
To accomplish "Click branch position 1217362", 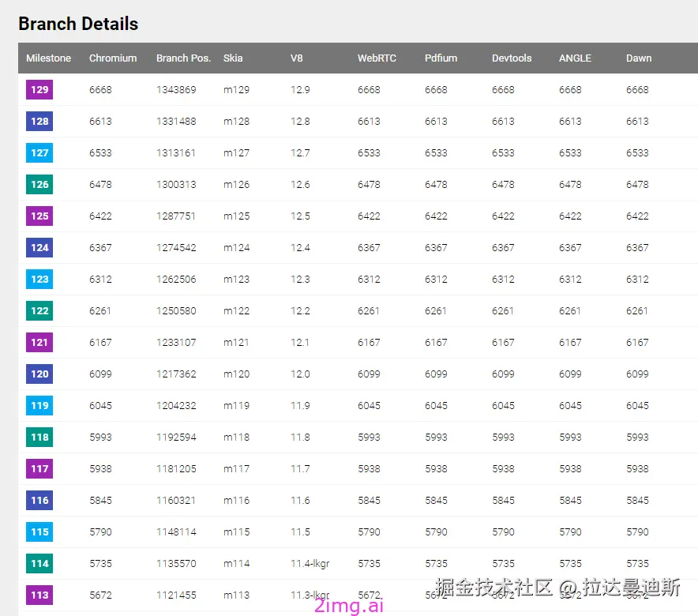I will tap(176, 374).
